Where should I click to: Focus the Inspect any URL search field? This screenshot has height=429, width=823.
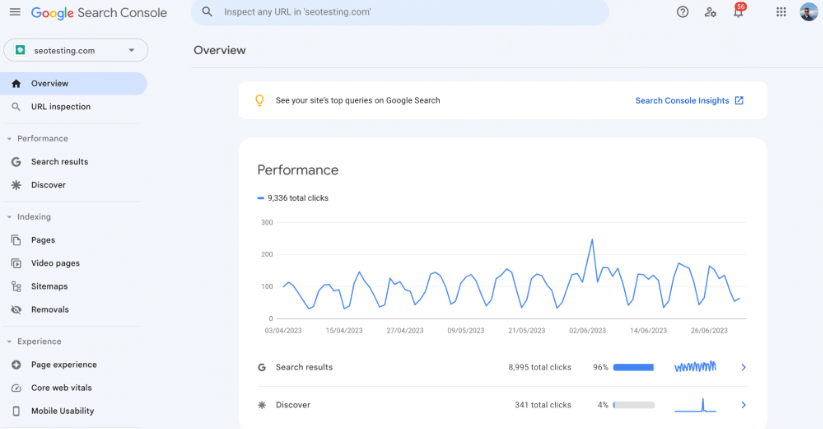point(400,12)
